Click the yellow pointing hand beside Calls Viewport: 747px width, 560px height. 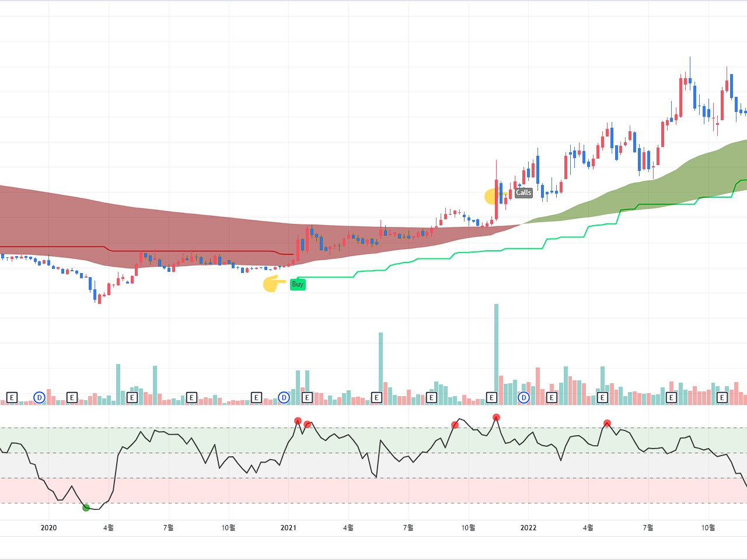pos(495,196)
